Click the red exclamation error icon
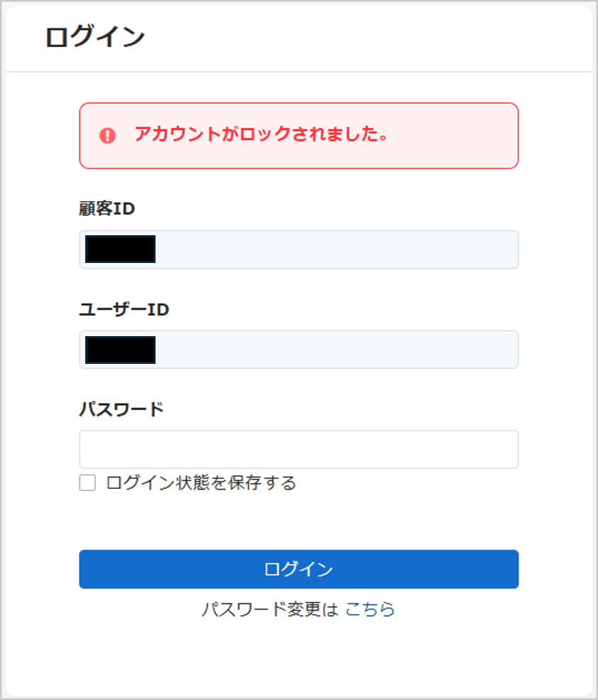598x700 pixels. coord(107,135)
